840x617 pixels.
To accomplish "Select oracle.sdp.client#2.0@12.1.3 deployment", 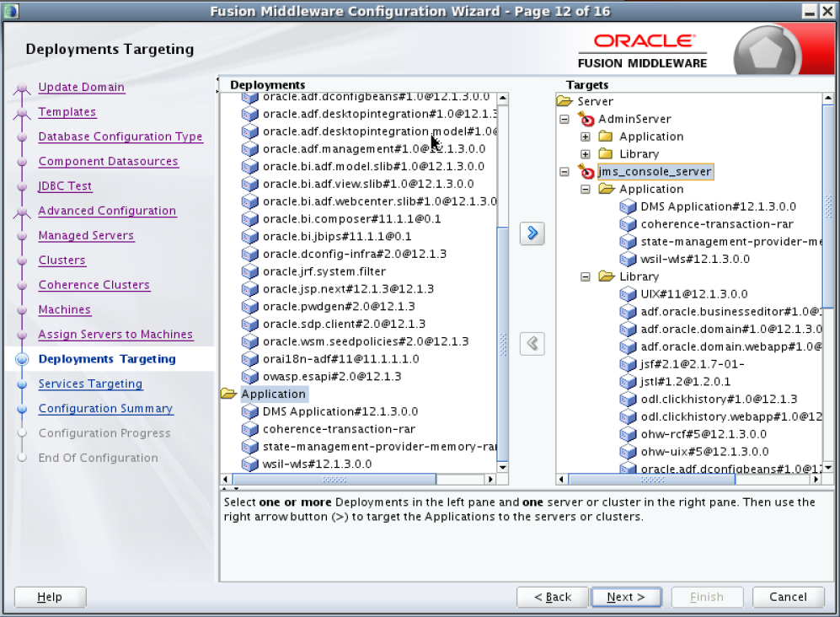I will coord(344,324).
